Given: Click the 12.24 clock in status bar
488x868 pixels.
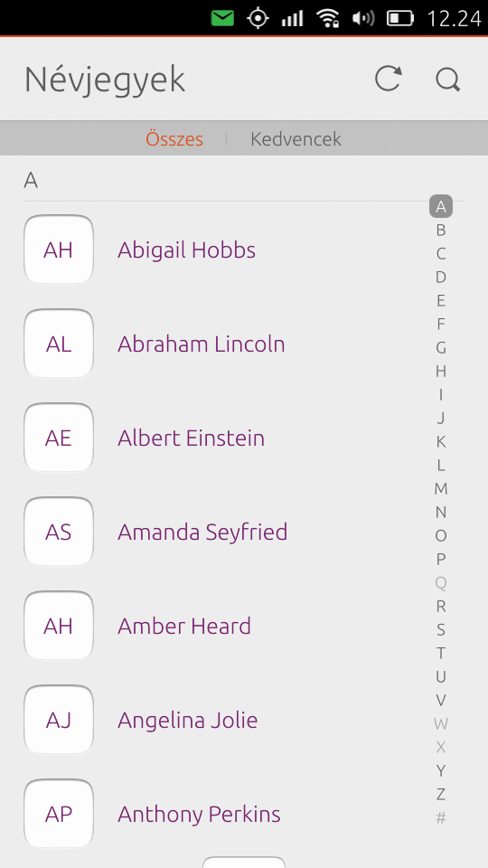Looking at the screenshot, I should pos(454,18).
